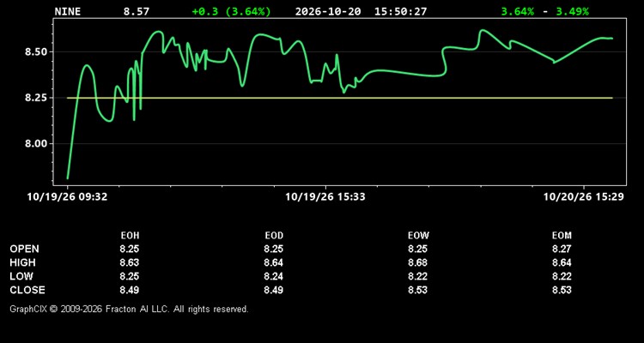
Task: Click the EOH open value 8.25
Action: pos(130,249)
